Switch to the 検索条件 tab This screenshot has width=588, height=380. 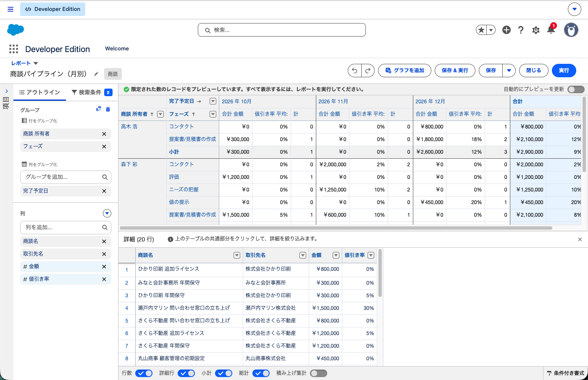point(92,92)
